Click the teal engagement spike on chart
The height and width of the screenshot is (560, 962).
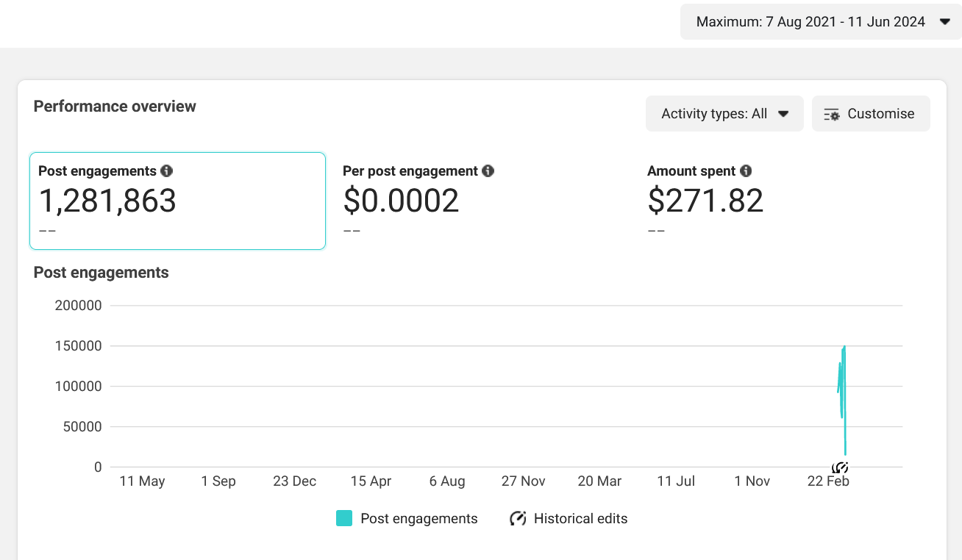843,397
